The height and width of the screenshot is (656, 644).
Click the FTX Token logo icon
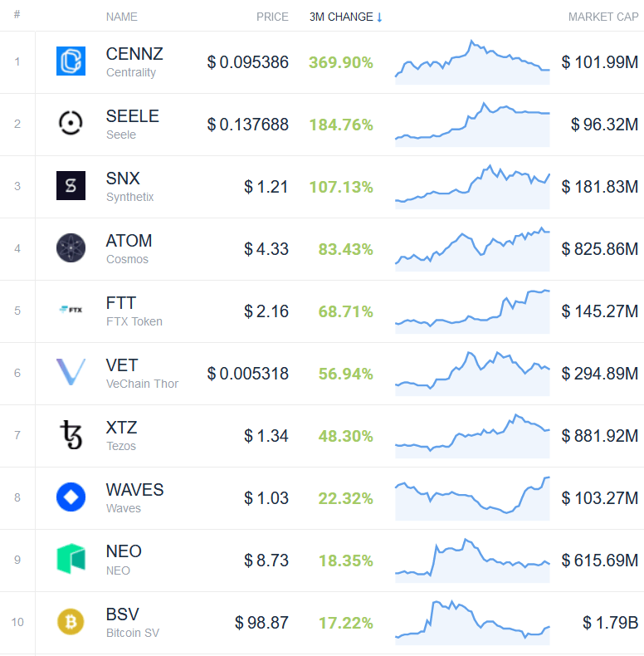tap(71, 310)
